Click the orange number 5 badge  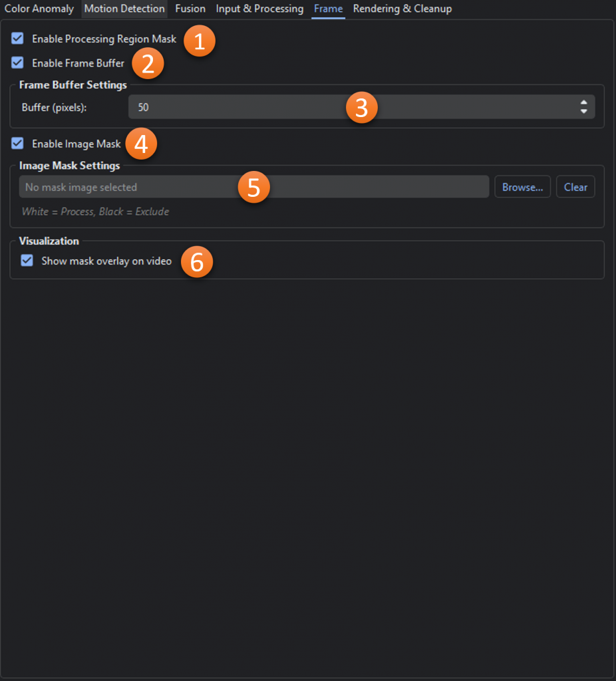253,188
